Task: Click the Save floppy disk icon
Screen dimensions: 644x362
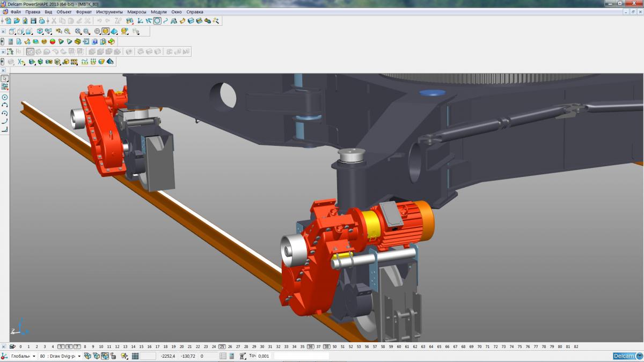Action: (x=33, y=21)
